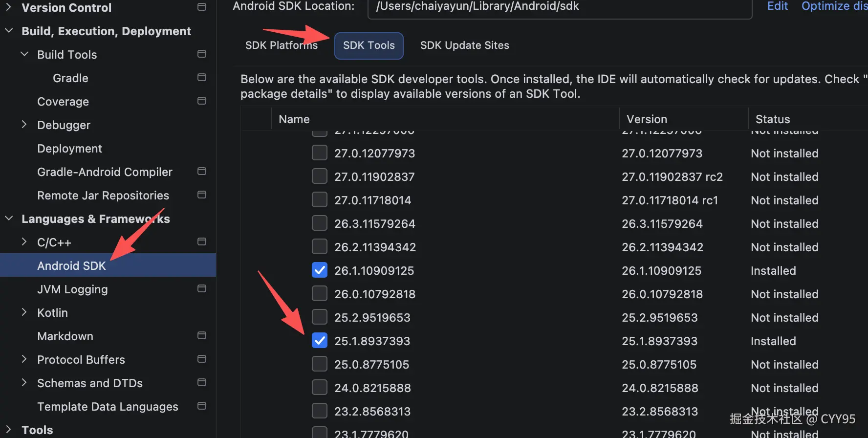Image resolution: width=868 pixels, height=438 pixels.
Task: Click project-level icon next to Build Tools
Action: tap(201, 54)
